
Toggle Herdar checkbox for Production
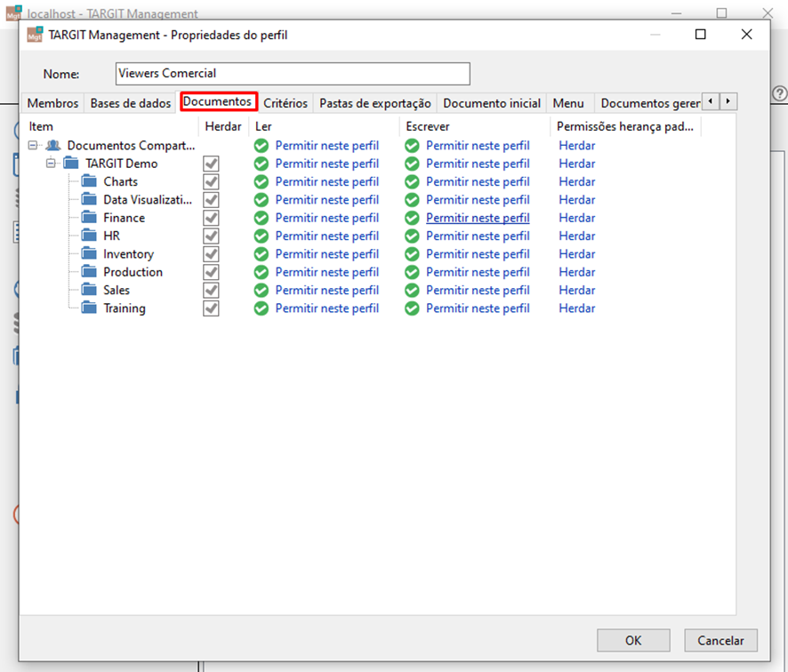211,272
